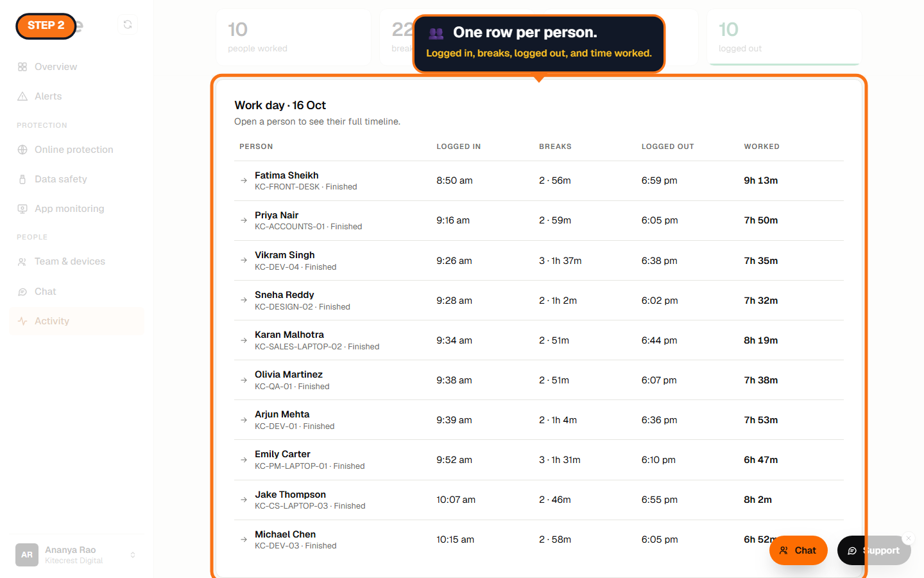This screenshot has height=578, width=924.
Task: Click Karan Malhotra's 6:44 pm logout time
Action: pos(660,340)
